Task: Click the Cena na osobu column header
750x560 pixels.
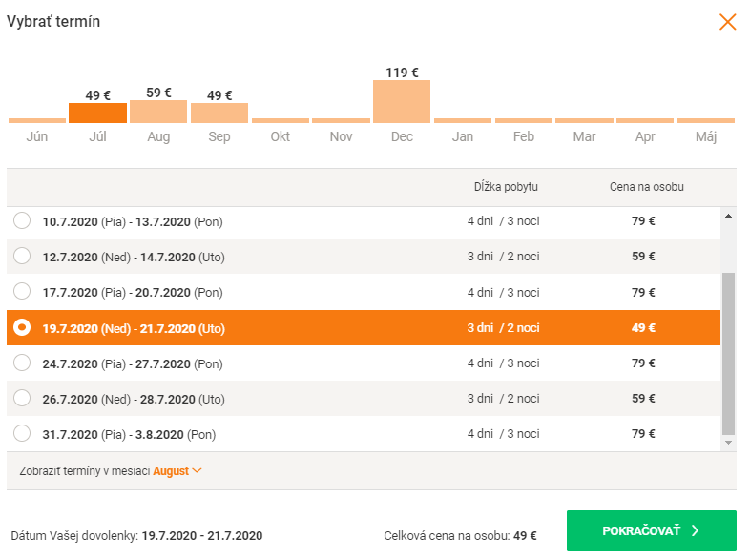Action: [647, 187]
